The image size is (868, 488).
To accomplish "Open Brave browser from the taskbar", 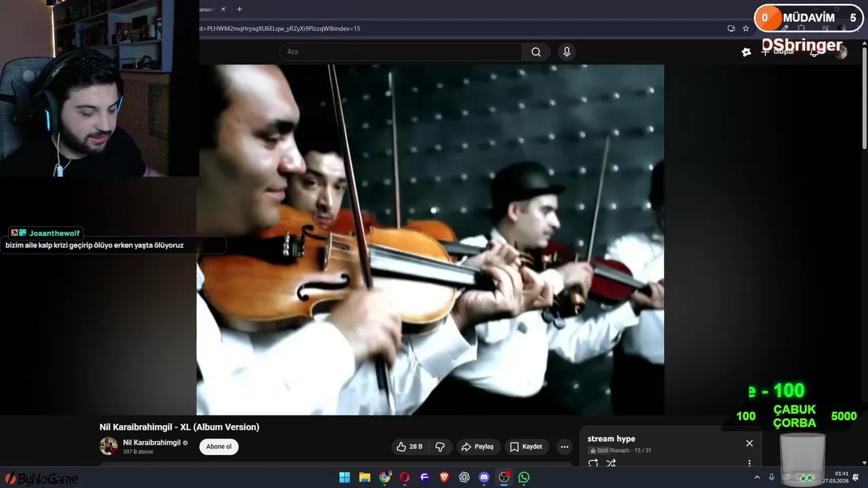I will tap(444, 477).
